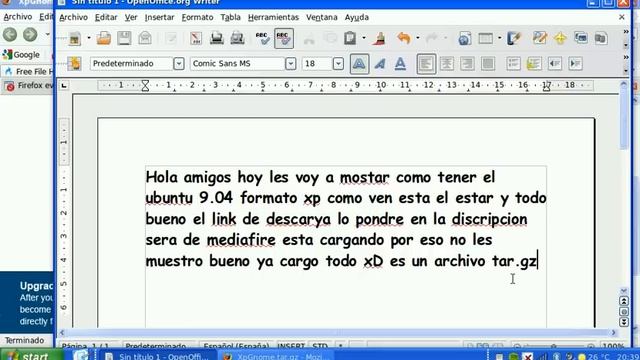Image resolution: width=640 pixels, height=360 pixels.
Task: Click the Open file folder icon
Action: [104, 39]
